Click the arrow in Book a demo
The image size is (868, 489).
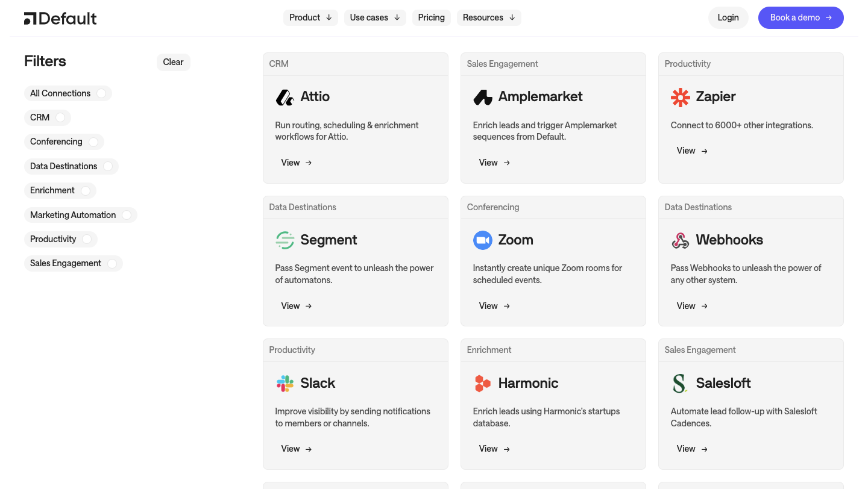click(x=829, y=18)
